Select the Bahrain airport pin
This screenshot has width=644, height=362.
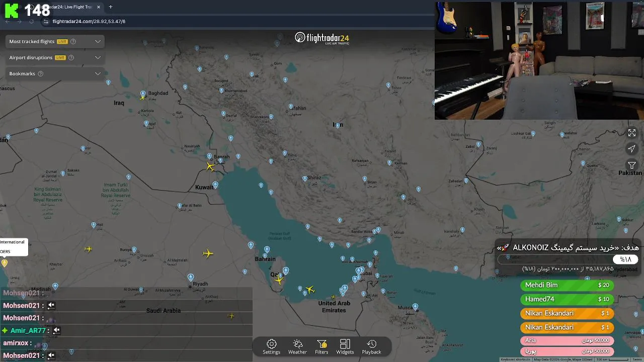tap(267, 250)
